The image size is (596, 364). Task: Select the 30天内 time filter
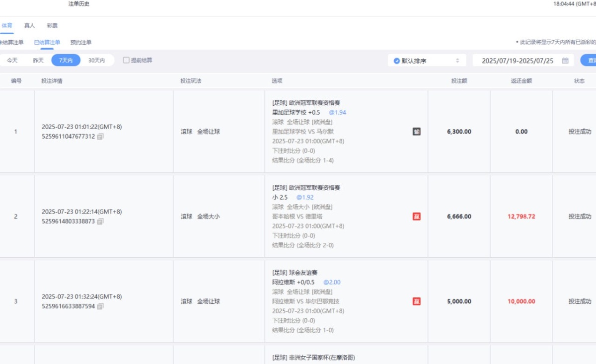[96, 61]
